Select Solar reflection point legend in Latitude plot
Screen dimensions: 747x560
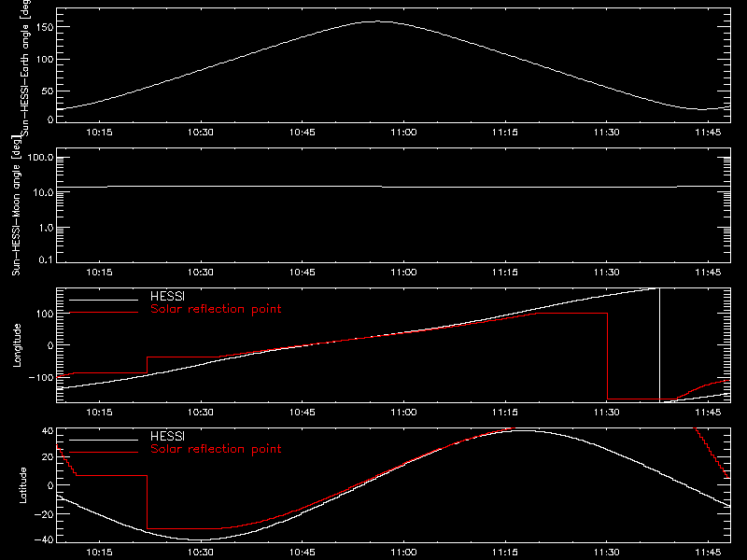pos(216,449)
